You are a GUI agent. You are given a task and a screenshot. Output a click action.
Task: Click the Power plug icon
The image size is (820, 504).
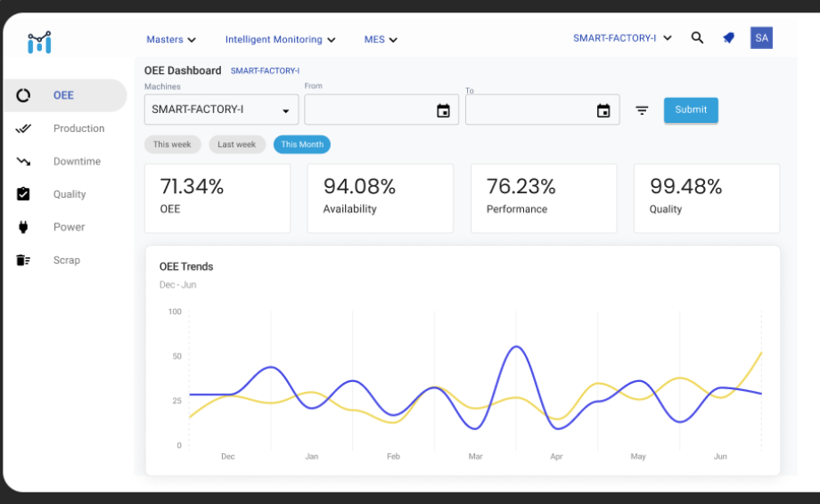pos(23,227)
